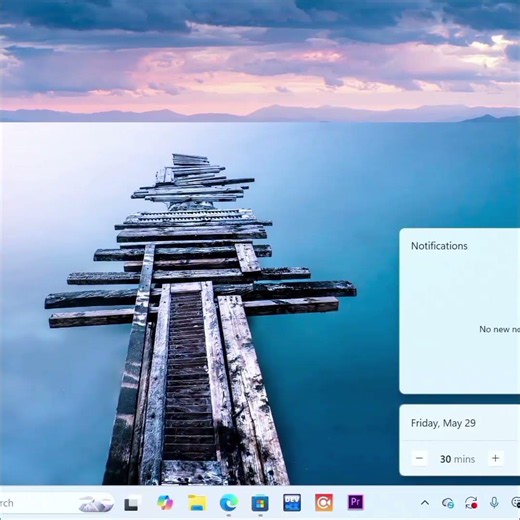Click the update tray icon with red dot

pyautogui.click(x=471, y=503)
